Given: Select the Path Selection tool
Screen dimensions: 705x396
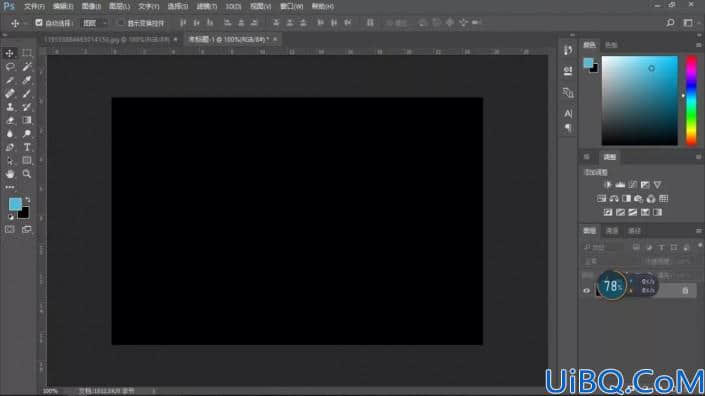Looking at the screenshot, I should (x=9, y=161).
